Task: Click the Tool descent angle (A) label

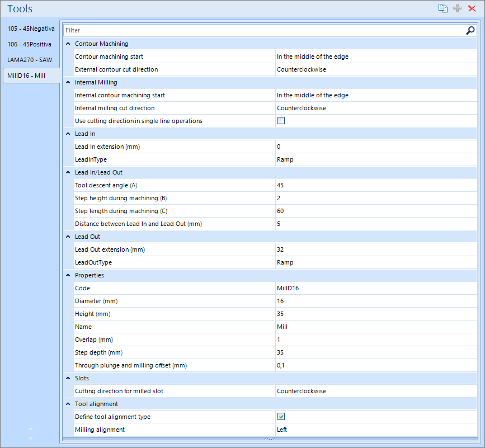Action: tap(106, 185)
